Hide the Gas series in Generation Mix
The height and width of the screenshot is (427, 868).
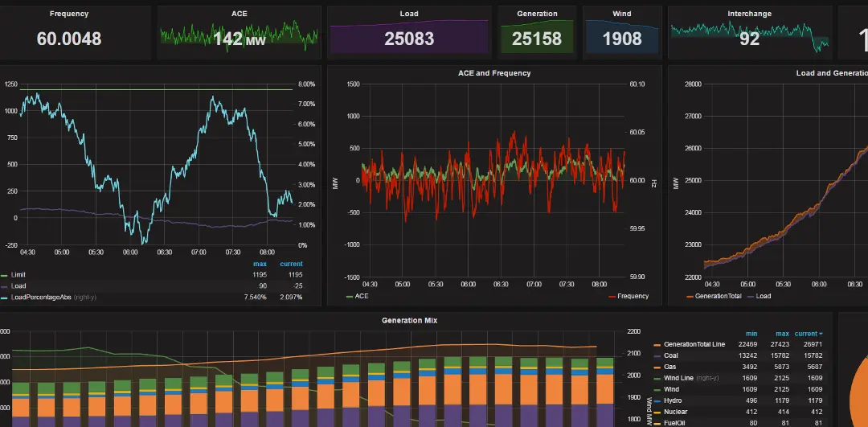pos(670,367)
